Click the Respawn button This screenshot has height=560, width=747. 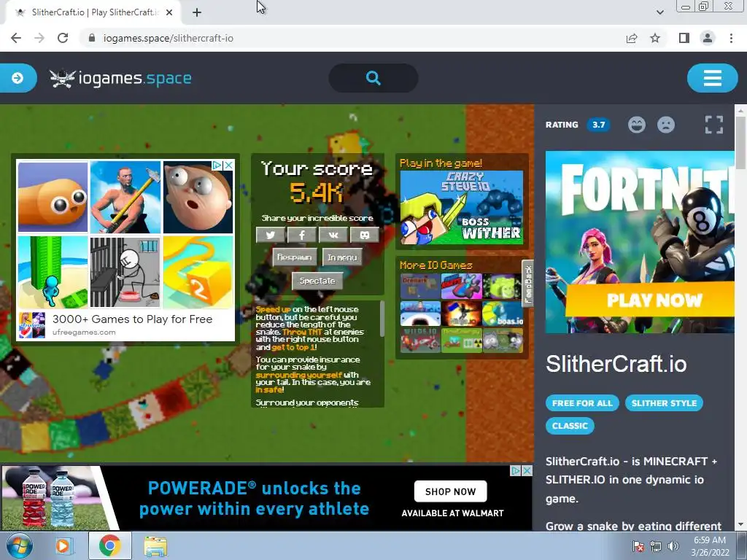[x=295, y=257]
